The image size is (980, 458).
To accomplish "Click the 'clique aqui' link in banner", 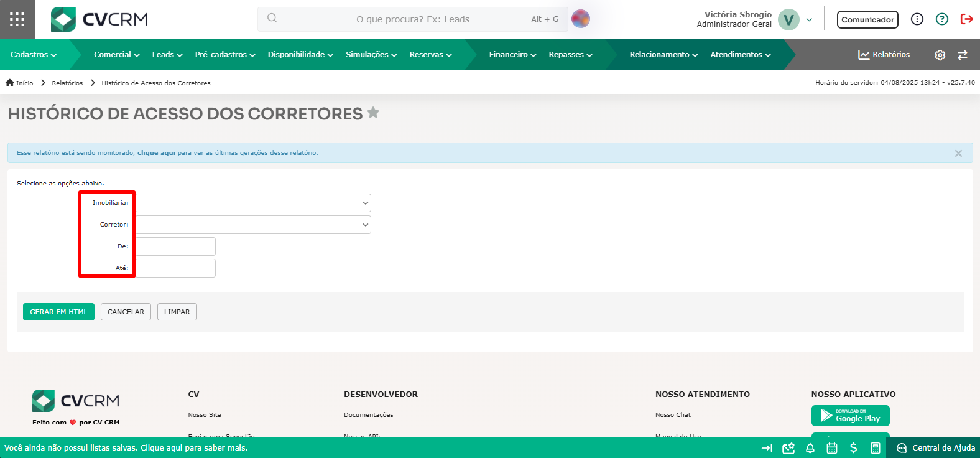I will pyautogui.click(x=157, y=152).
